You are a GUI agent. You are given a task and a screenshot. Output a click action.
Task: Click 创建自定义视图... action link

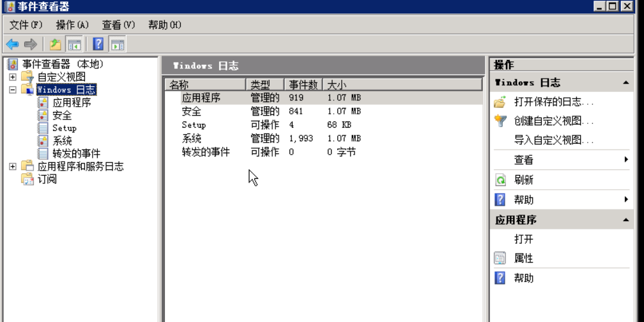pos(554,121)
